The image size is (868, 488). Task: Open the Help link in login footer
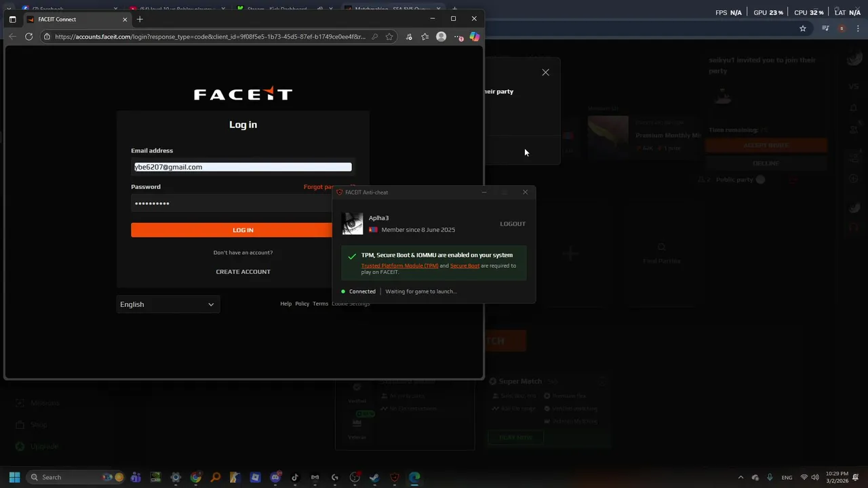[286, 304]
